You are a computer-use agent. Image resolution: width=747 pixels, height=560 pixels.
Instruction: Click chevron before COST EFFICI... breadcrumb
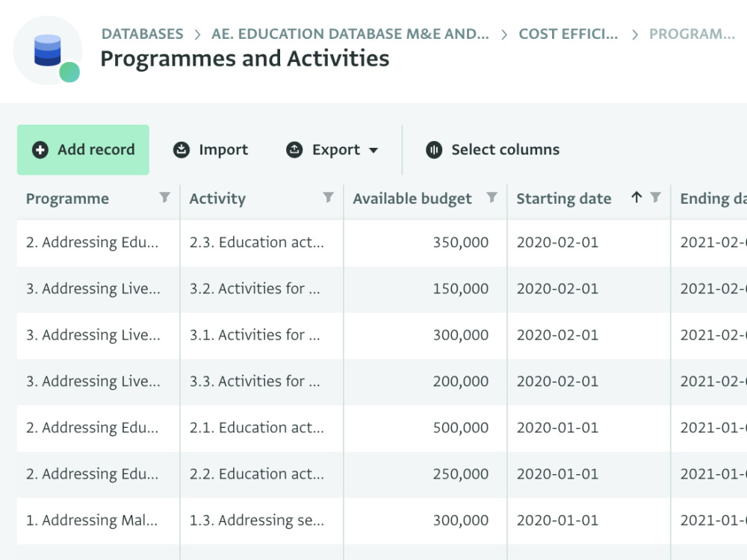coord(504,34)
